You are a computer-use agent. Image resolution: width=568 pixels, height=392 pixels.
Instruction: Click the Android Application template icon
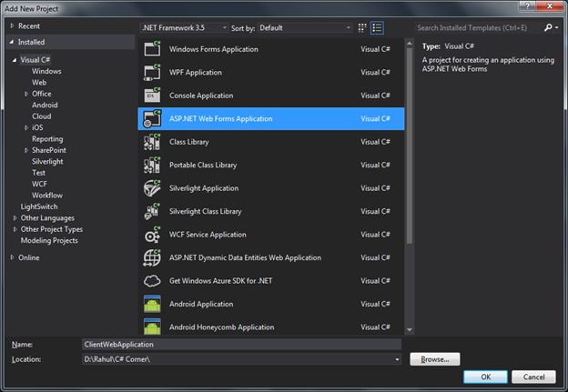[x=152, y=304]
